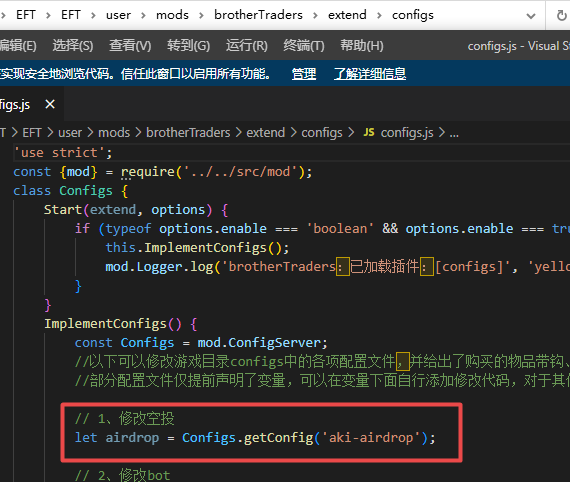Image resolution: width=570 pixels, height=482 pixels.
Task: Click 'require' in the const mod line
Action: coord(148,172)
